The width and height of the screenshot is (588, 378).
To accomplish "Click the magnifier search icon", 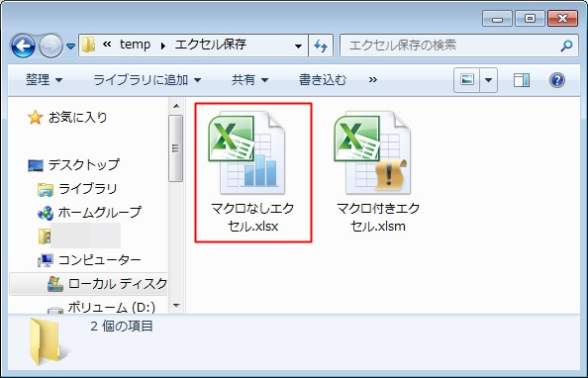I will point(566,46).
